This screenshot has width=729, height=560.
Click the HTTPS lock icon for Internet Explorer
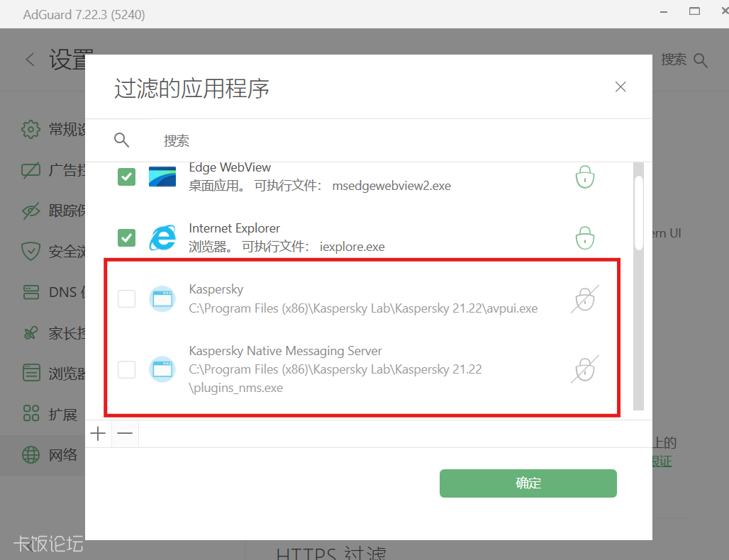click(584, 237)
